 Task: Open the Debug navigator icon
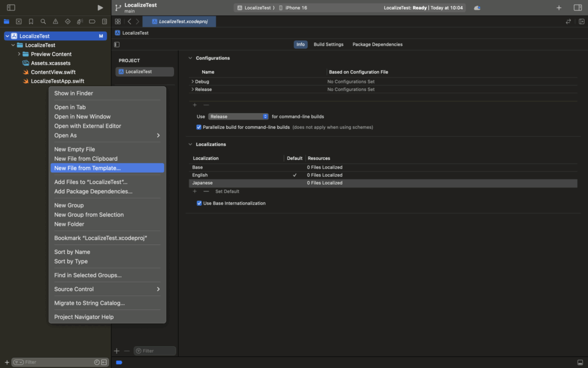pos(79,21)
